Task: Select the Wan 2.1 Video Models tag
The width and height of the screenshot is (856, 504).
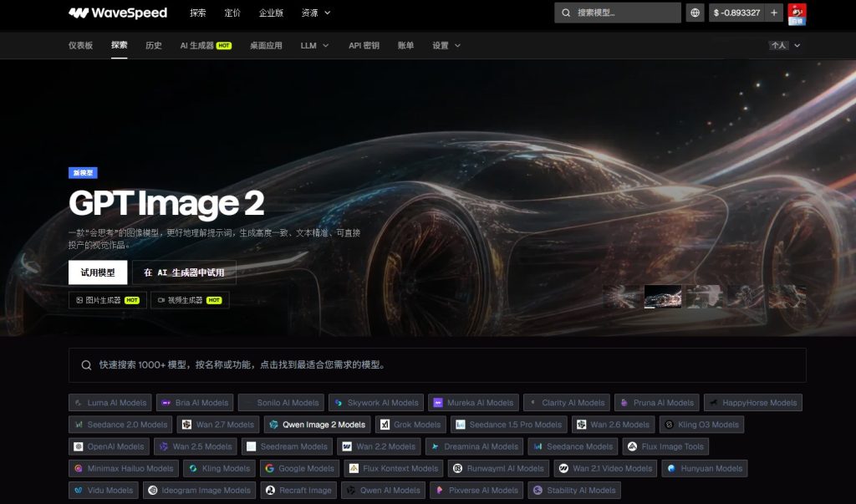Action: click(x=605, y=468)
